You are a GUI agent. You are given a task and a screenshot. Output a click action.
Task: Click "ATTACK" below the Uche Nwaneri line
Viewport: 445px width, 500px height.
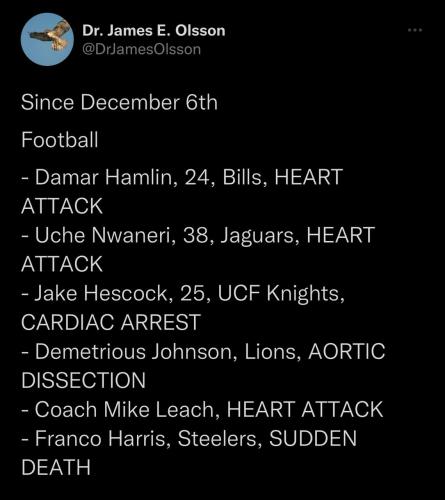[x=62, y=264]
